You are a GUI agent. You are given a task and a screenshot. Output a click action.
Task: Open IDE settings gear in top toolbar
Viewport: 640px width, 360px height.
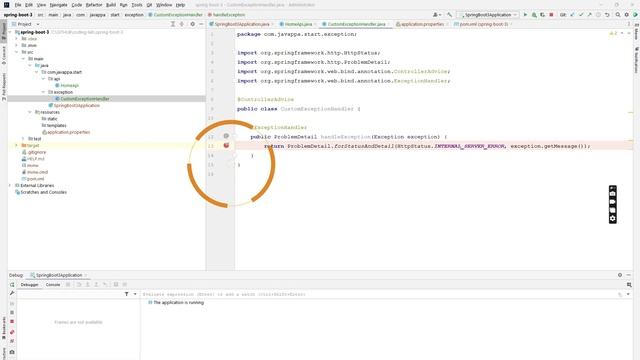click(627, 15)
